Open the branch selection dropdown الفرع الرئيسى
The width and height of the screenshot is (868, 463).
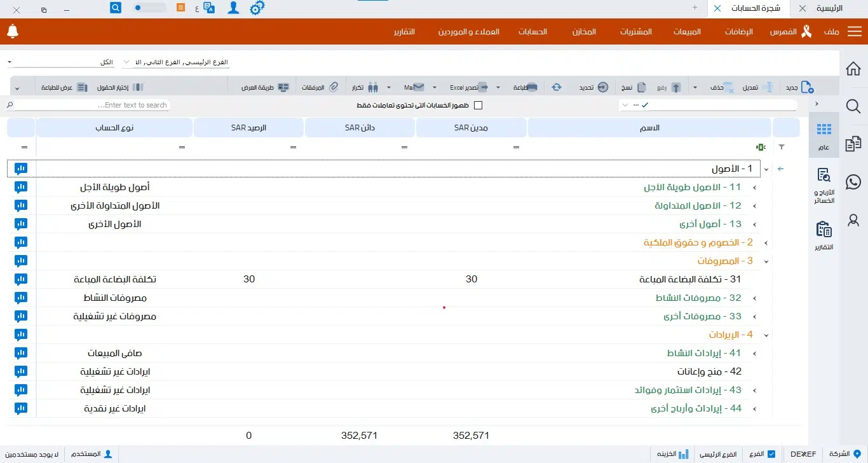pyautogui.click(x=175, y=63)
